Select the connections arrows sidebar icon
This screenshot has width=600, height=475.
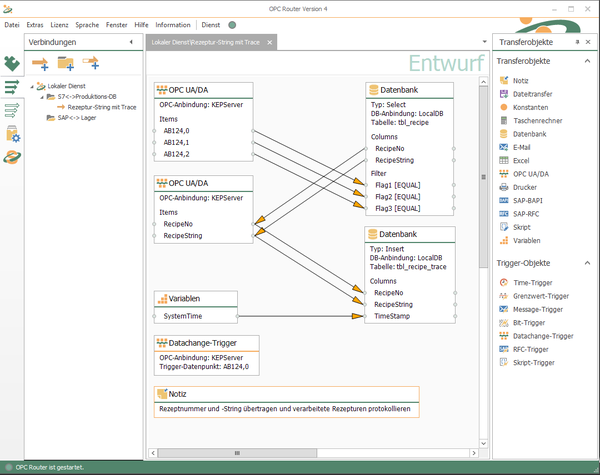tap(12, 87)
